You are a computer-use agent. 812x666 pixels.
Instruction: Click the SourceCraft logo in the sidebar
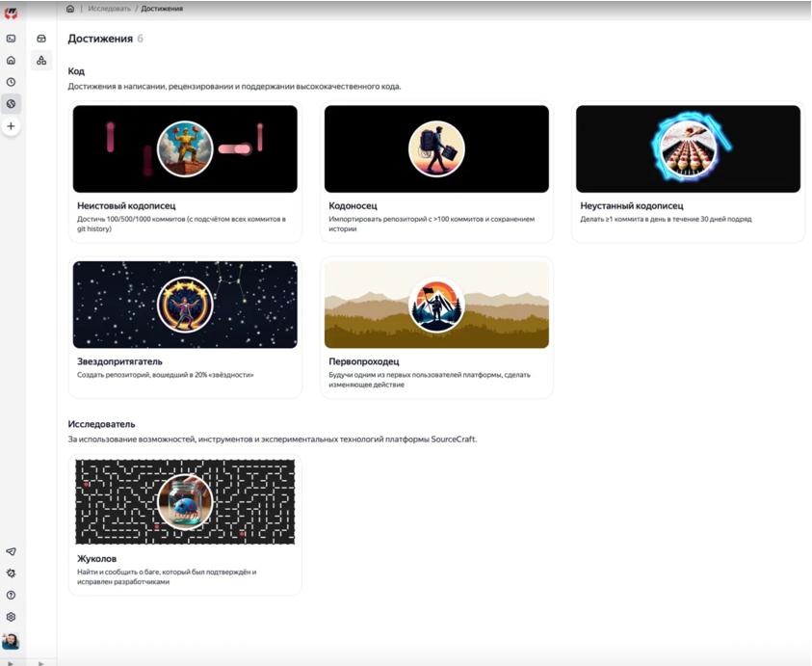pyautogui.click(x=11, y=13)
